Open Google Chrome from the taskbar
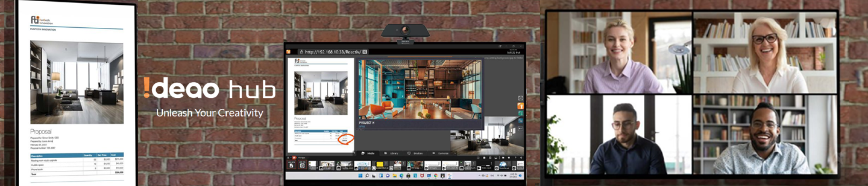The height and width of the screenshot is (186, 868). click(436, 176)
